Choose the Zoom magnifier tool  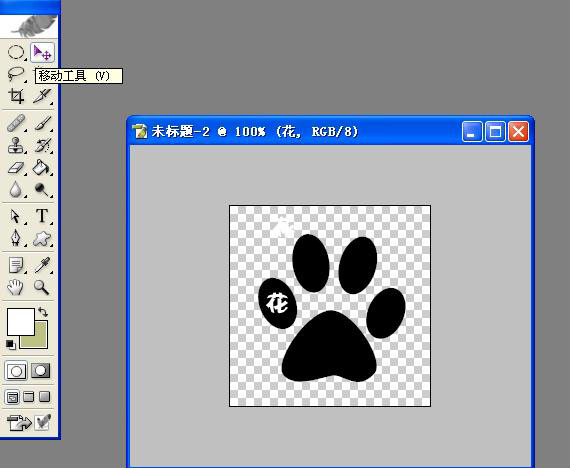pyautogui.click(x=42, y=287)
